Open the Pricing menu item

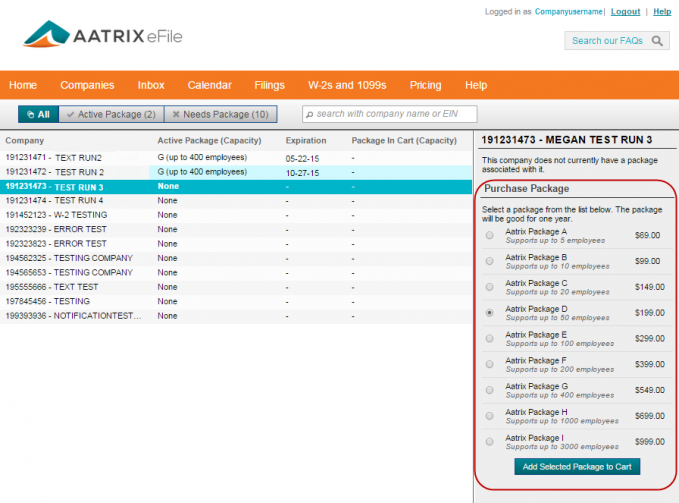(x=426, y=85)
